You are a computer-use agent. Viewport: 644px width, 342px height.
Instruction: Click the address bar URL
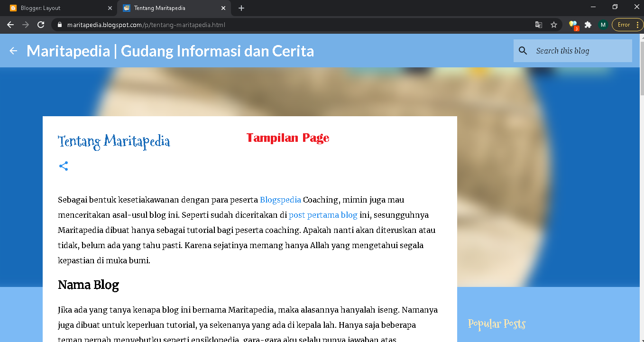(x=146, y=25)
